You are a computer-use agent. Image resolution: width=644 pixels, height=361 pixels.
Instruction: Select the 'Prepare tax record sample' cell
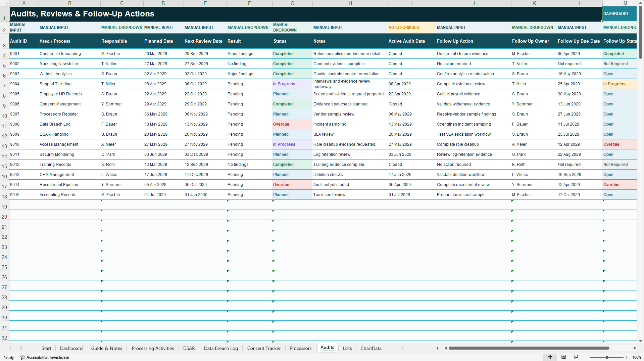(x=474, y=195)
